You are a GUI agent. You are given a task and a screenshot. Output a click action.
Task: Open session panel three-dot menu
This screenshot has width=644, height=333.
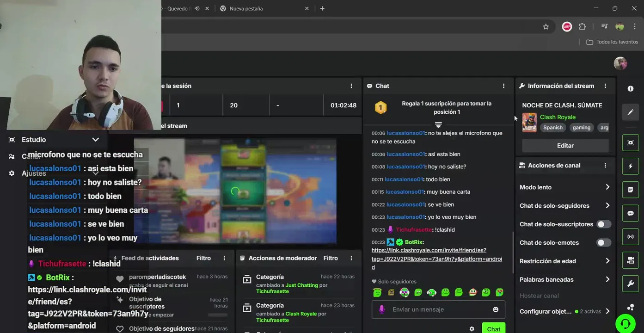[x=351, y=86]
